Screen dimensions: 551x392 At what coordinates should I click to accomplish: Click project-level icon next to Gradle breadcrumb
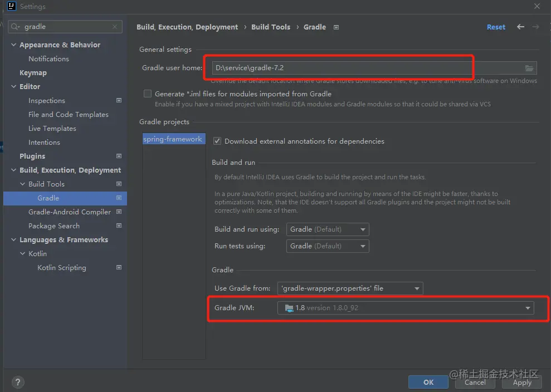(x=337, y=27)
